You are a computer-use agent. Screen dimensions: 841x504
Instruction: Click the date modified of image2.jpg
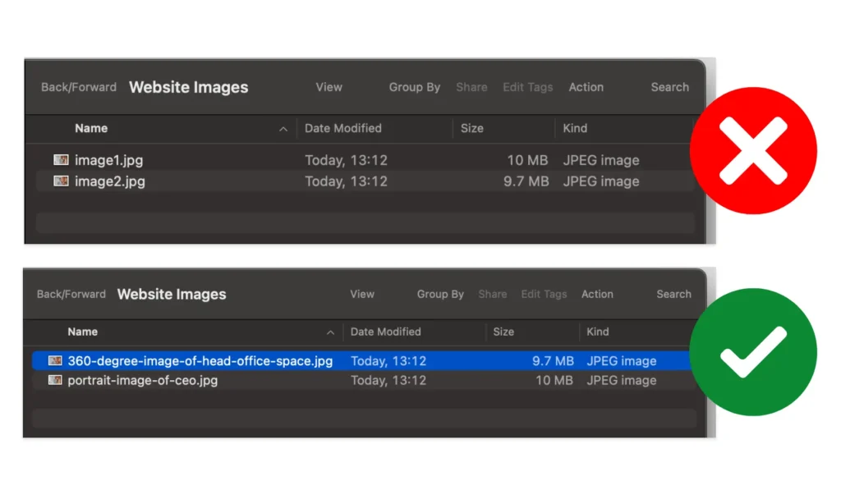[x=346, y=181]
